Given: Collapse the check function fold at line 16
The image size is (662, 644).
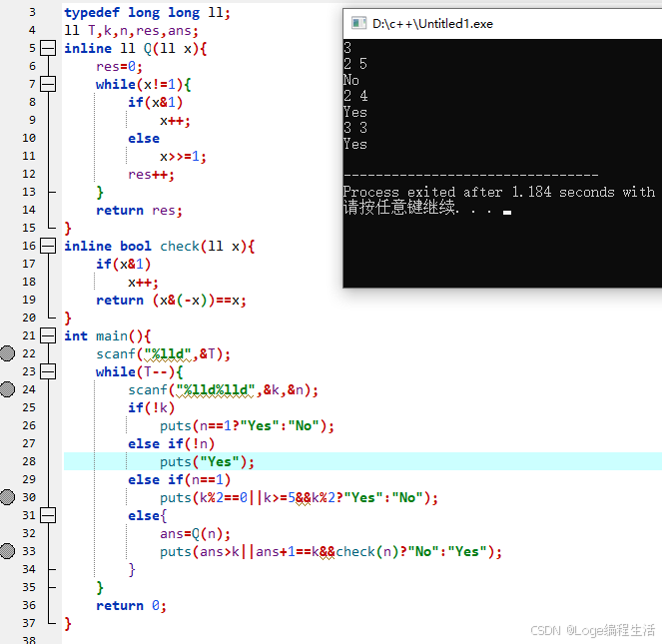Looking at the screenshot, I should pyautogui.click(x=48, y=246).
